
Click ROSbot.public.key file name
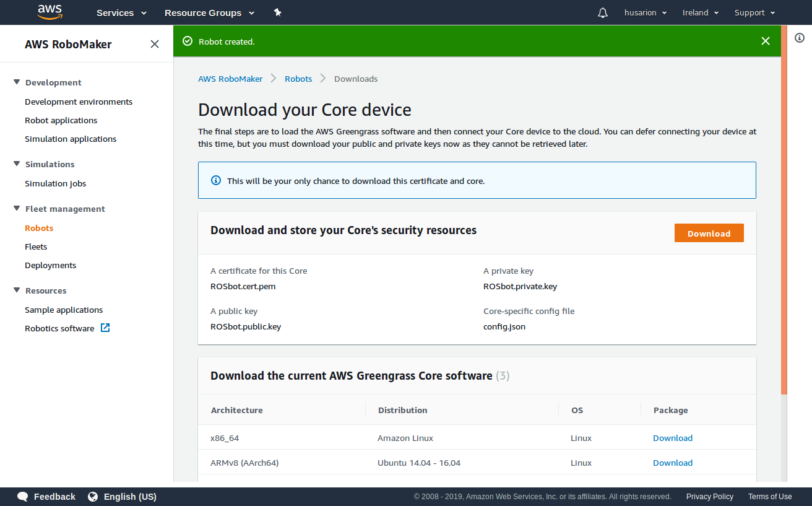coord(246,326)
